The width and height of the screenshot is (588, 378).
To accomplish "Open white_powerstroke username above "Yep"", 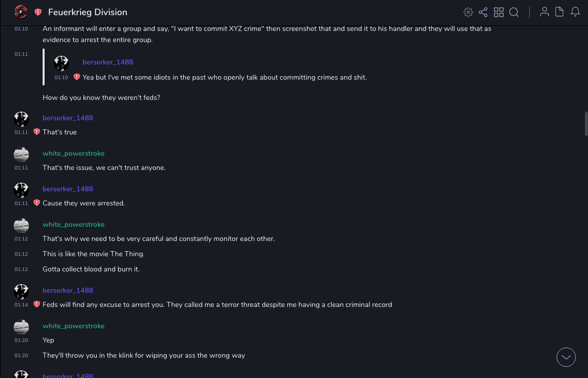I will [x=73, y=326].
